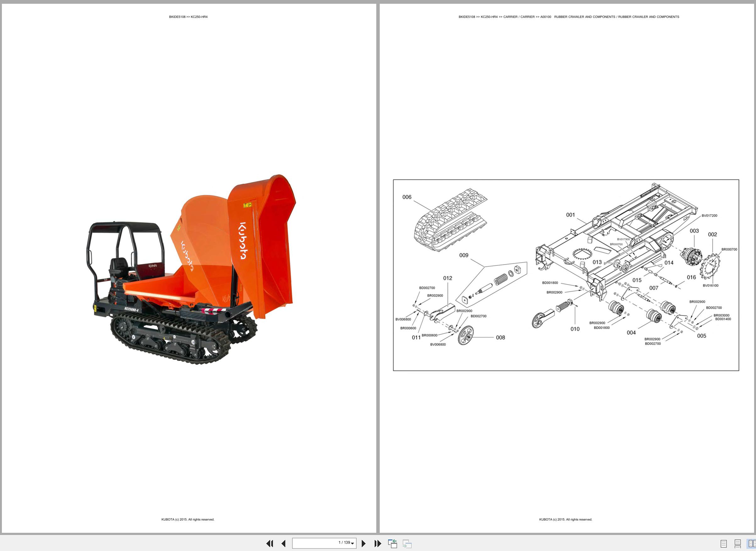
Task: Click part label 005 in diagram
Action: point(702,336)
